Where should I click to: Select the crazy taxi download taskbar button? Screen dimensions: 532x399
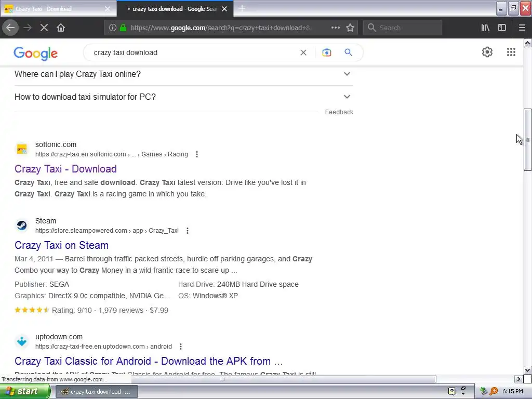(96, 392)
